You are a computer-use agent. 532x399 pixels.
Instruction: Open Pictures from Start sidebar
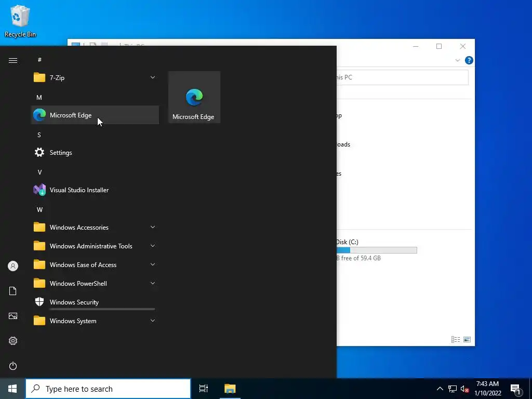[13, 316]
